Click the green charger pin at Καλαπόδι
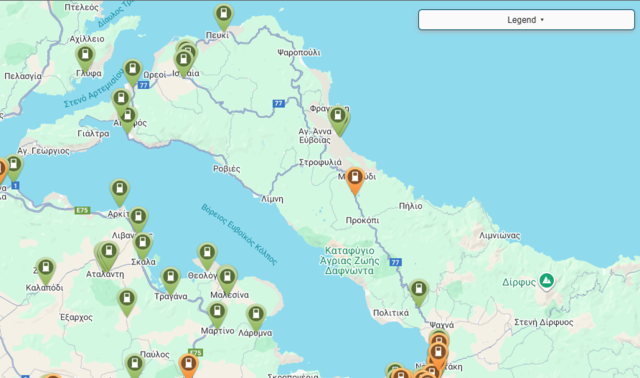This screenshot has height=378, width=640. (x=46, y=271)
